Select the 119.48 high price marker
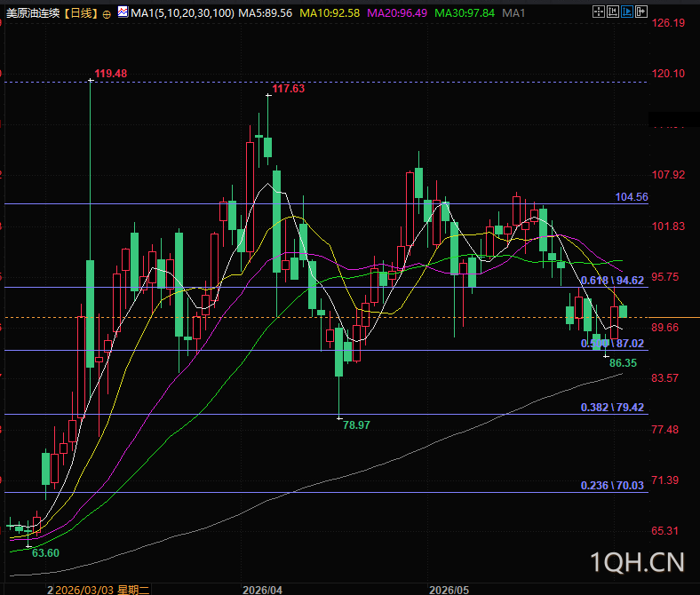This screenshot has height=595, width=700. [x=111, y=73]
